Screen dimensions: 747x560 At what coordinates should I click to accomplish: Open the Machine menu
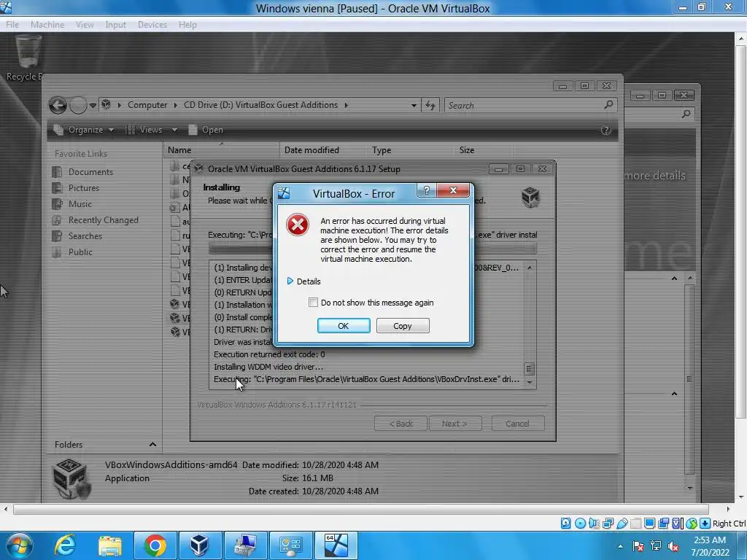(x=47, y=25)
